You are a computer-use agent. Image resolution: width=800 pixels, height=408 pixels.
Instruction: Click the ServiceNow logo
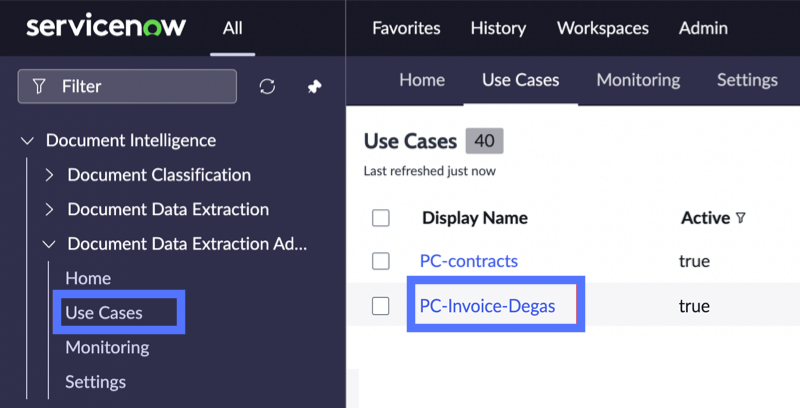[106, 27]
